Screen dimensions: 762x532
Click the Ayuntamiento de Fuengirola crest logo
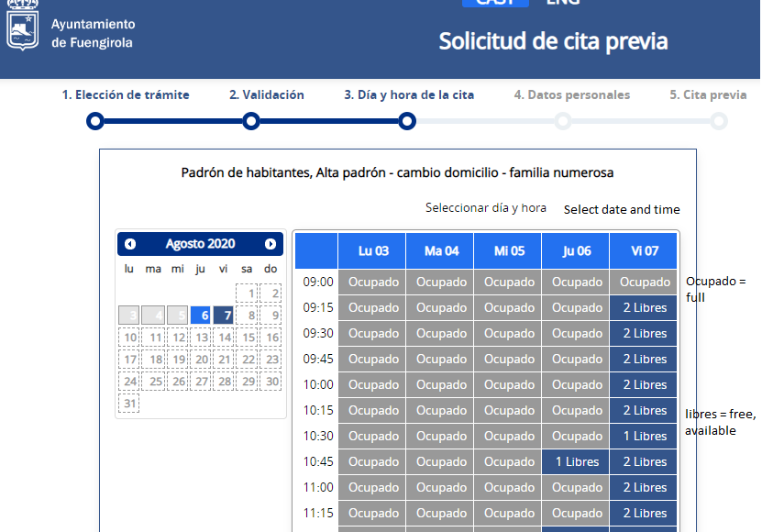[23, 28]
